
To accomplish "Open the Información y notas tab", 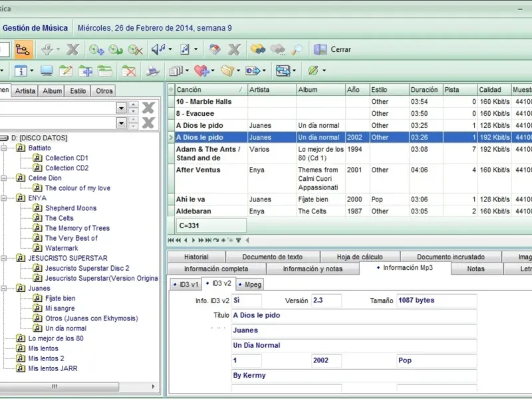I will tap(312, 269).
